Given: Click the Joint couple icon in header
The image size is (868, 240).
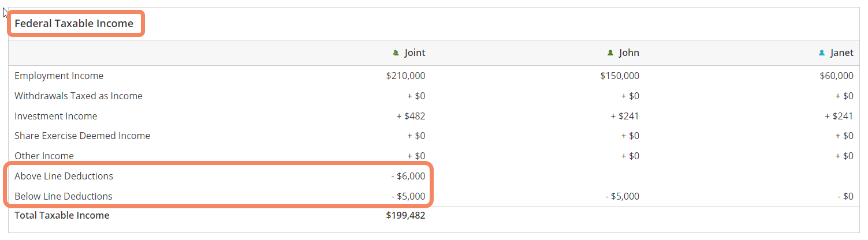Looking at the screenshot, I should [x=396, y=53].
